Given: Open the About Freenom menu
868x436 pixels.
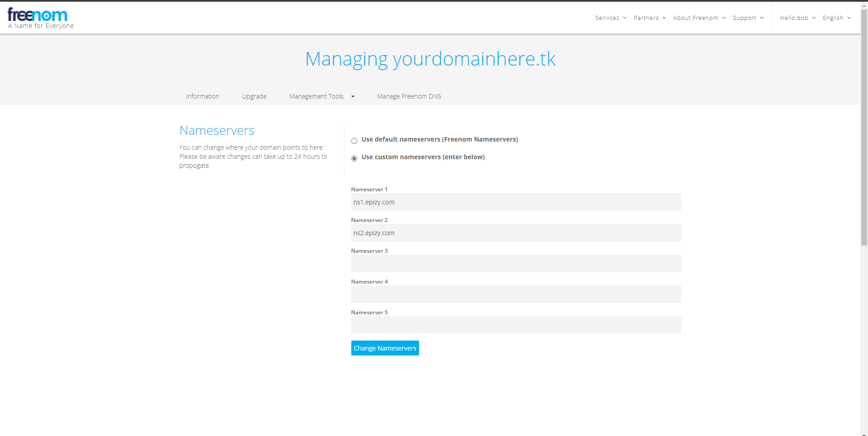Looking at the screenshot, I should tap(699, 18).
